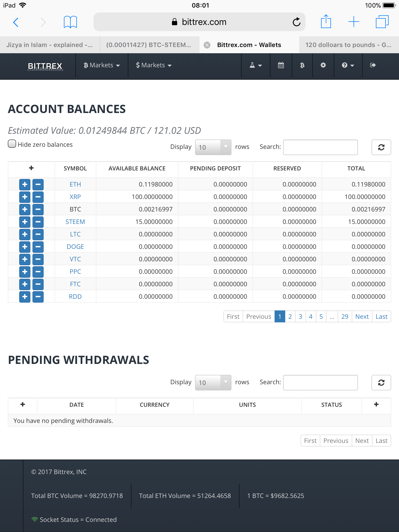Withdraw STEEM with the minus button
Screen dimensions: 399x532
(x=38, y=222)
